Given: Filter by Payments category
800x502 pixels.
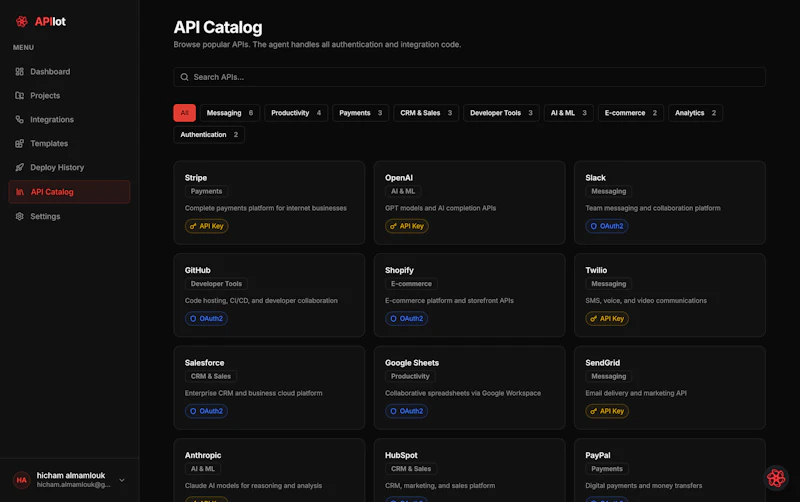Looking at the screenshot, I should pyautogui.click(x=360, y=113).
